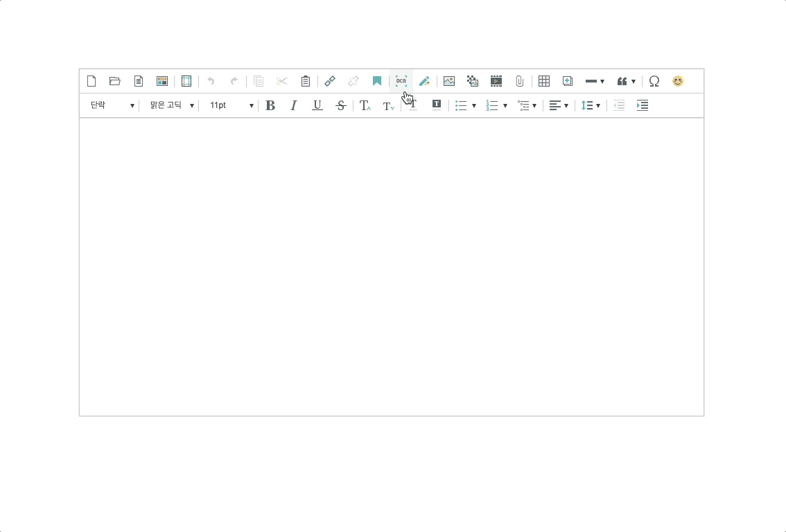This screenshot has height=532, width=786.
Task: Insert a special character with Omega icon
Action: [x=654, y=81]
